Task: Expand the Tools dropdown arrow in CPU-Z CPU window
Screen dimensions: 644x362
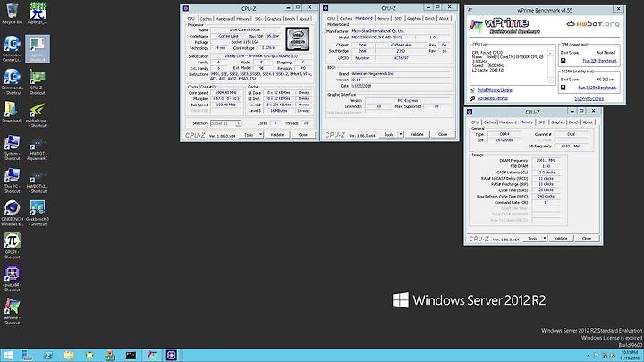Action: pos(260,135)
